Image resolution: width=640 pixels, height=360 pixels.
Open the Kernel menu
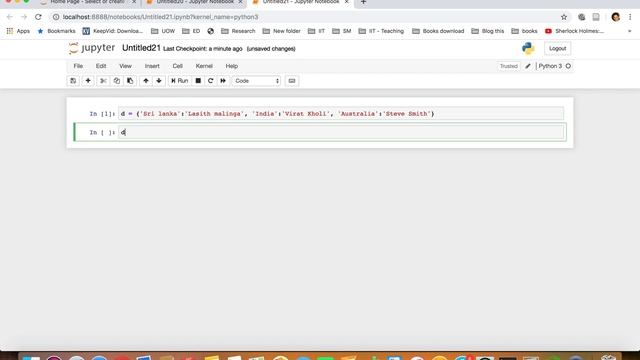coord(204,66)
